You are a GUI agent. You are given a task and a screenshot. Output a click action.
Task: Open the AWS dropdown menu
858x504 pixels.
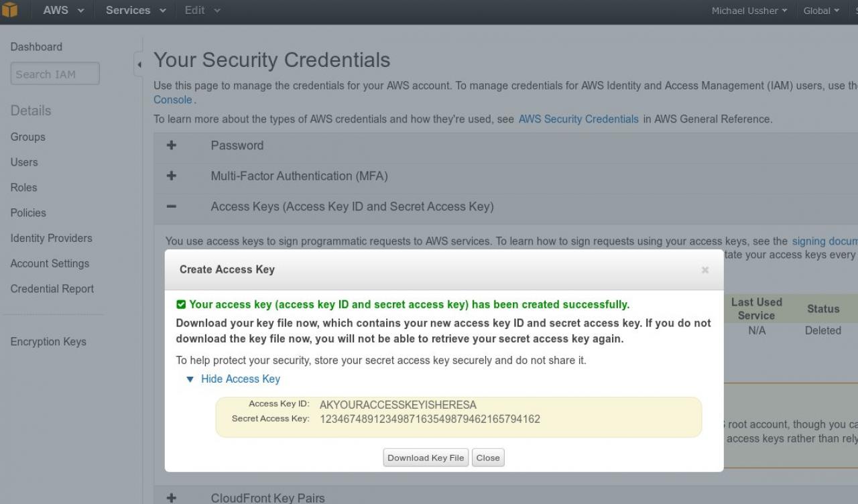coord(64,11)
